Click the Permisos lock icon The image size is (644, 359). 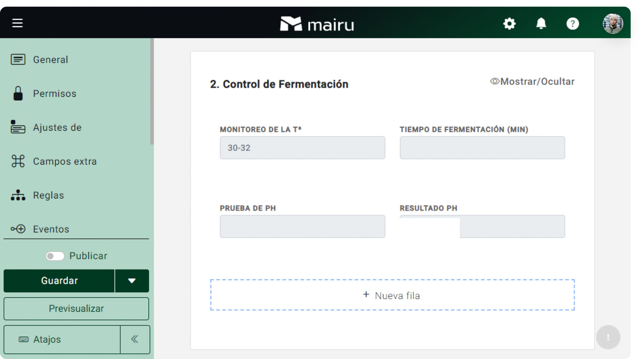click(18, 94)
